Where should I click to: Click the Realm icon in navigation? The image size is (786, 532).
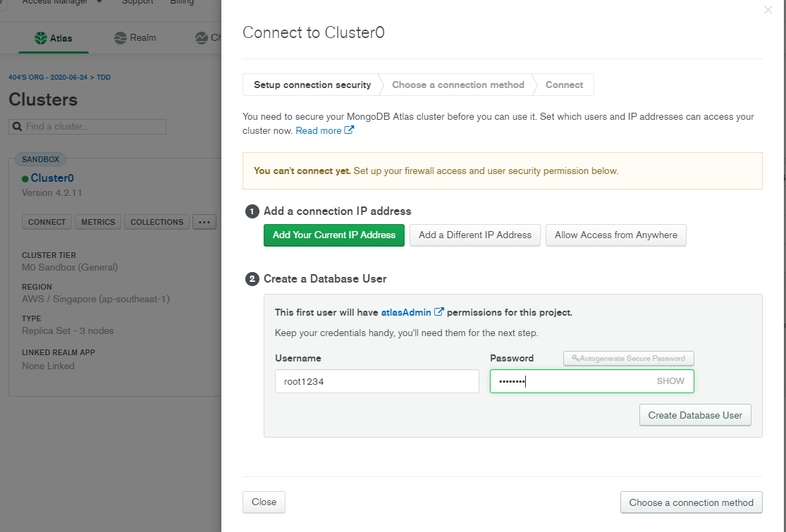(121, 38)
